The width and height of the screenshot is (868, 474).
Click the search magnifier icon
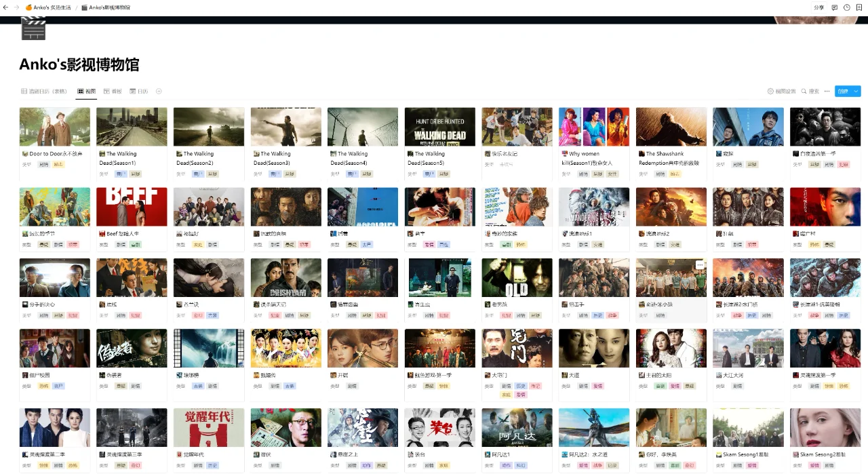click(804, 91)
